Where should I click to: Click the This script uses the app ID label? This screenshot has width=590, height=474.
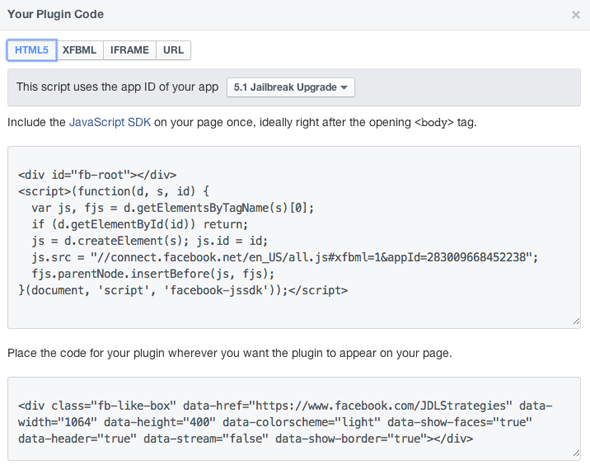pos(117,87)
